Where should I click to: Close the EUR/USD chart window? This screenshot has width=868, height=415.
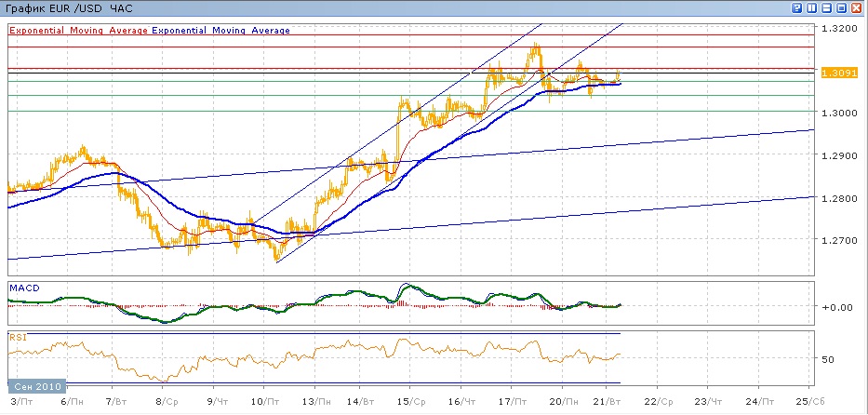click(x=856, y=7)
